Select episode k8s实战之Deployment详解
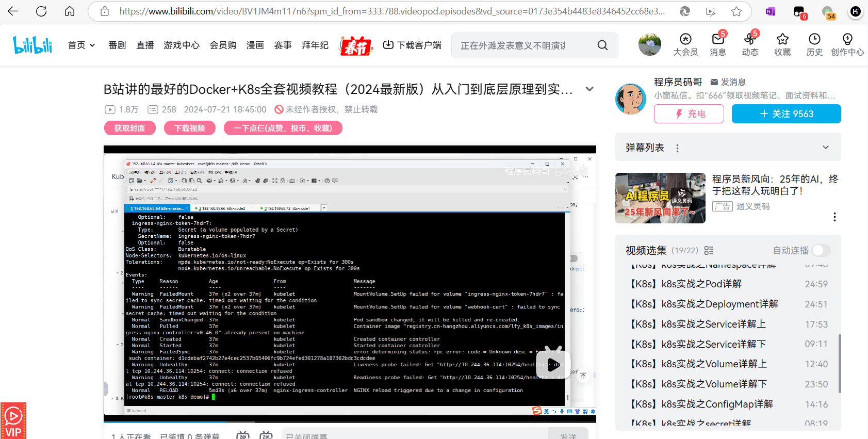Image resolution: width=868 pixels, height=439 pixels. (728, 304)
